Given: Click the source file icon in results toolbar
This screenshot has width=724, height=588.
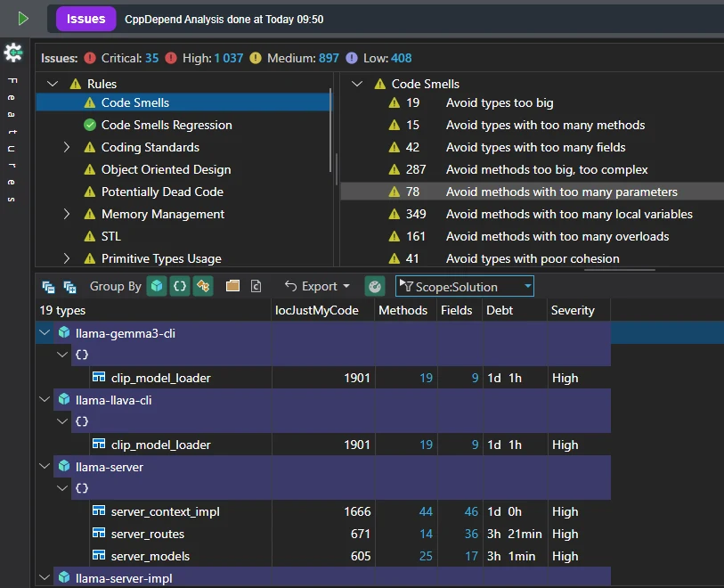Looking at the screenshot, I should pos(256,286).
